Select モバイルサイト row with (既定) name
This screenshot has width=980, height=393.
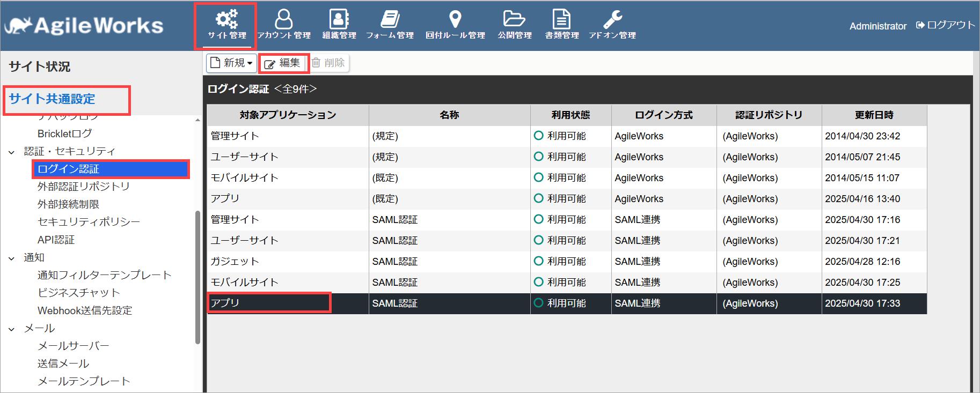click(567, 178)
